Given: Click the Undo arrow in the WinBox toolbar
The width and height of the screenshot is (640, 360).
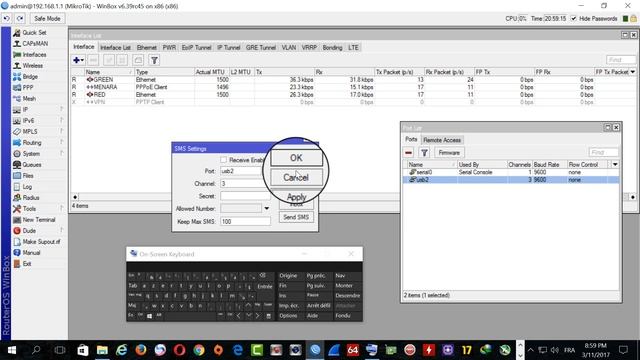Looking at the screenshot, I should [7, 19].
